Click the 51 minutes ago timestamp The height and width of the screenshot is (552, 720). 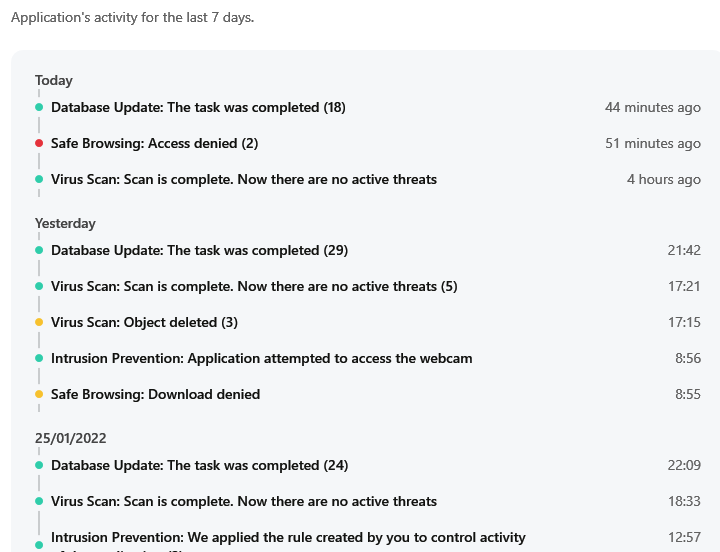point(652,143)
